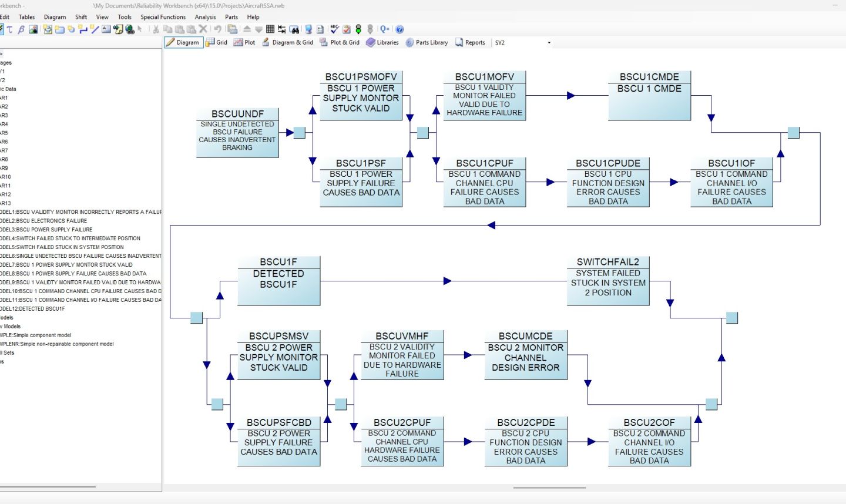Image resolution: width=846 pixels, height=504 pixels.
Task: Open the SY2 dropdown list
Action: [x=548, y=42]
